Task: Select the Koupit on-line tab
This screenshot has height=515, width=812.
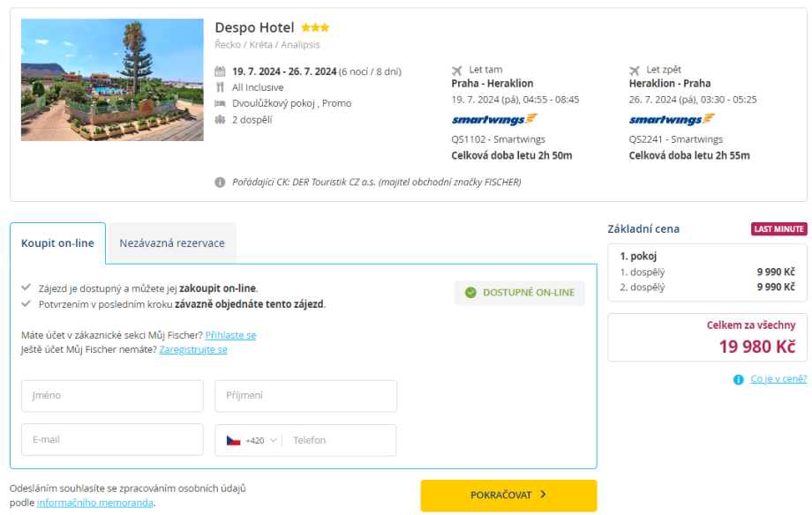Action: [57, 243]
